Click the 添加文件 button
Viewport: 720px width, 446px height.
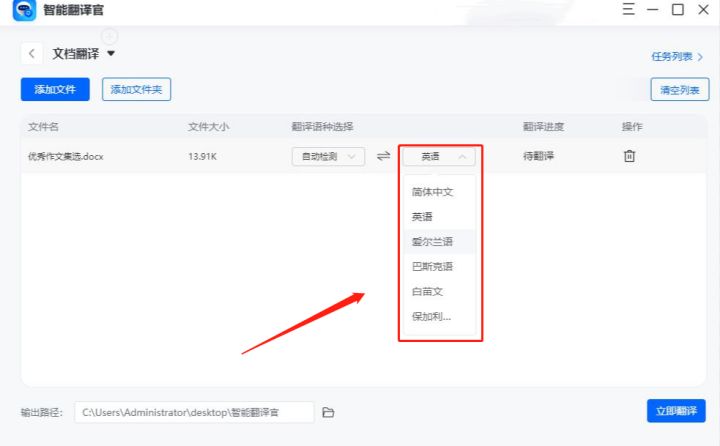[55, 89]
